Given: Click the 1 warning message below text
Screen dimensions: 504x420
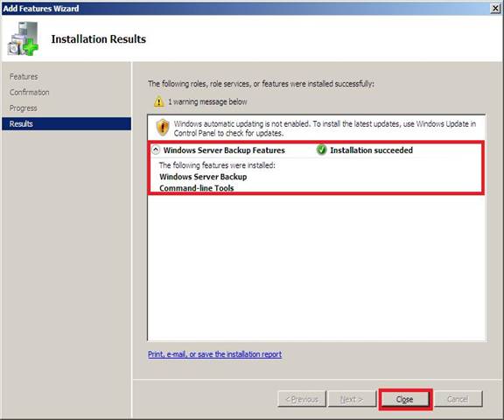Looking at the screenshot, I should coord(207,101).
